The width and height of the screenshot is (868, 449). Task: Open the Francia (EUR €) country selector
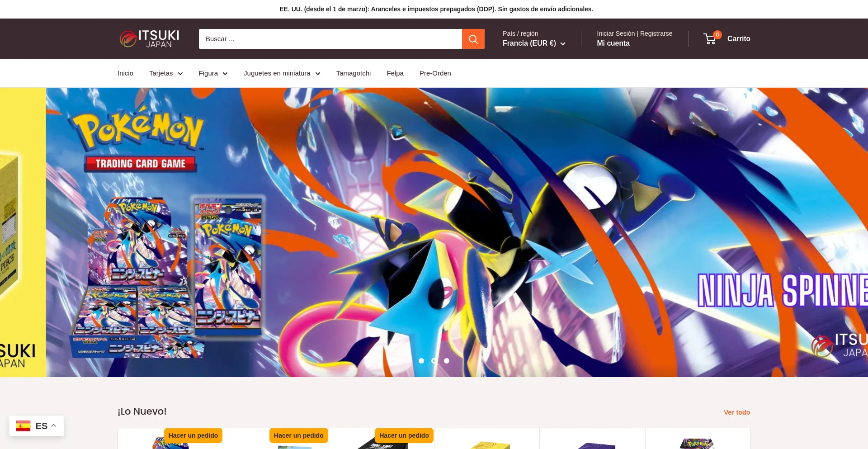click(x=534, y=43)
